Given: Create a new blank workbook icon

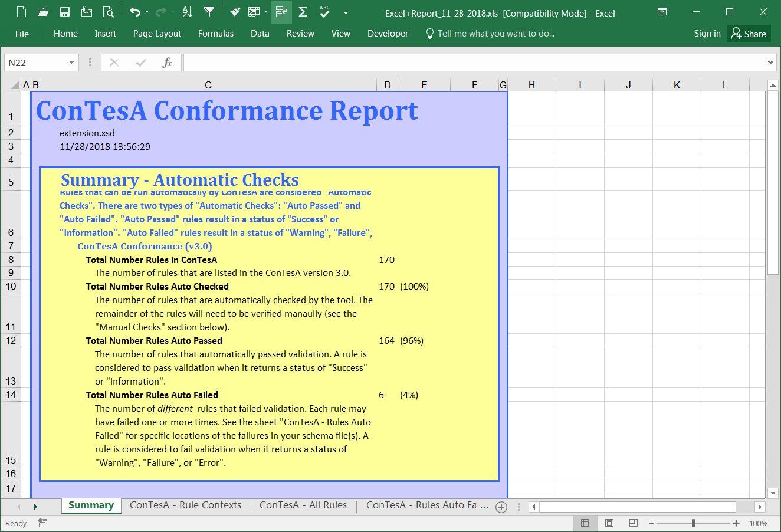Looking at the screenshot, I should tap(21, 12).
